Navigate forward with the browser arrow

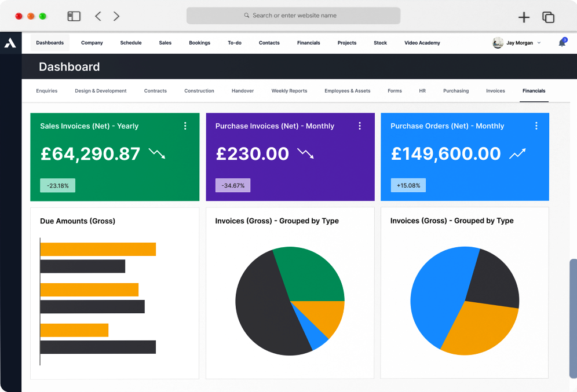click(x=116, y=16)
